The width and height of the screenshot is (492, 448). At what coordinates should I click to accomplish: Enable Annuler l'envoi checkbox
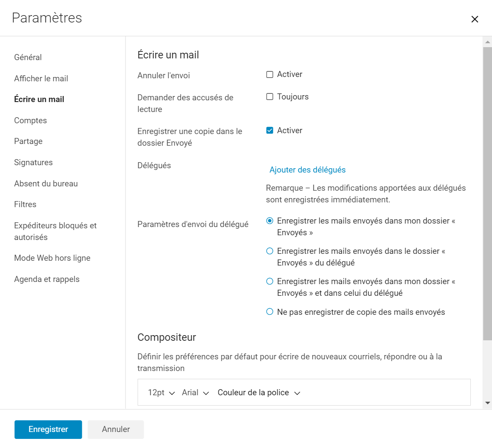pyautogui.click(x=270, y=74)
